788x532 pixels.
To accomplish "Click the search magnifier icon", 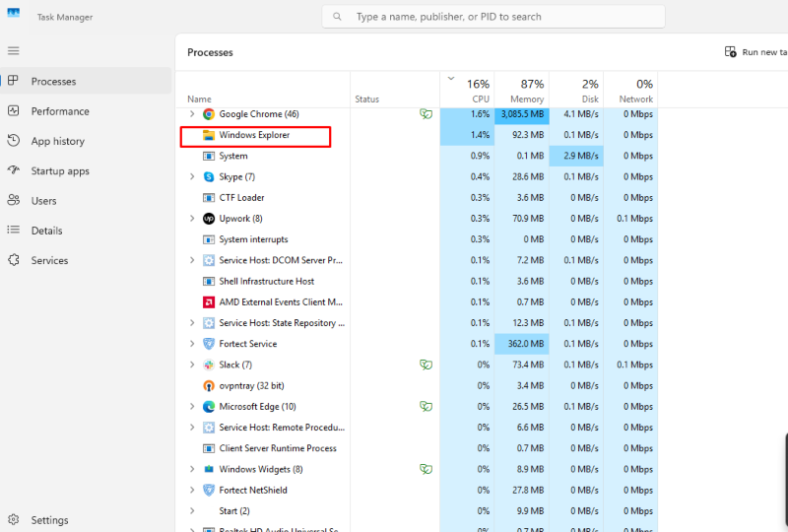I will tap(337, 17).
